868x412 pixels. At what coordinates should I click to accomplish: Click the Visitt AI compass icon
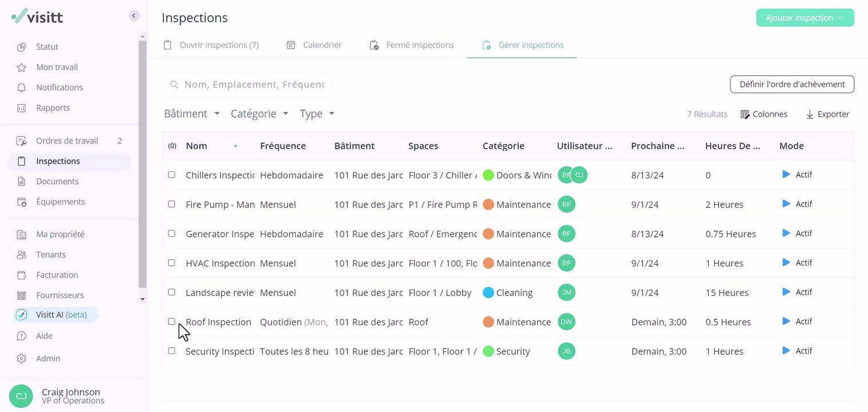point(22,315)
